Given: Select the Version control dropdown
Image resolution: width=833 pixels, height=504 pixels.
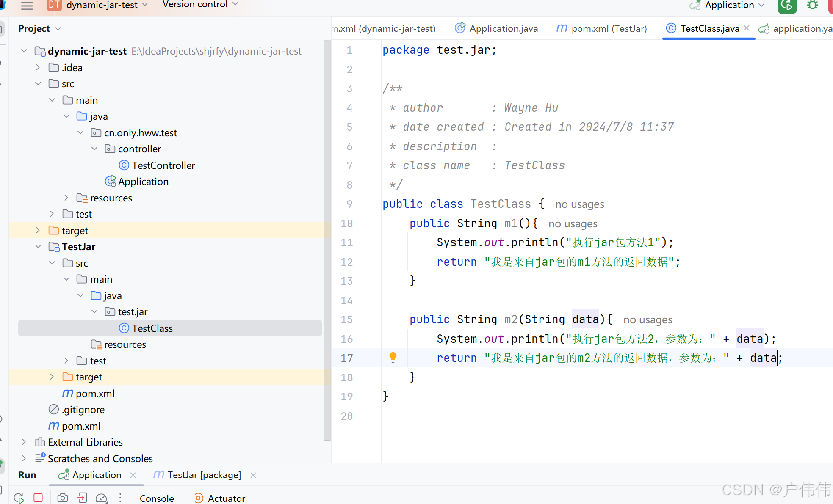Looking at the screenshot, I should coord(200,5).
